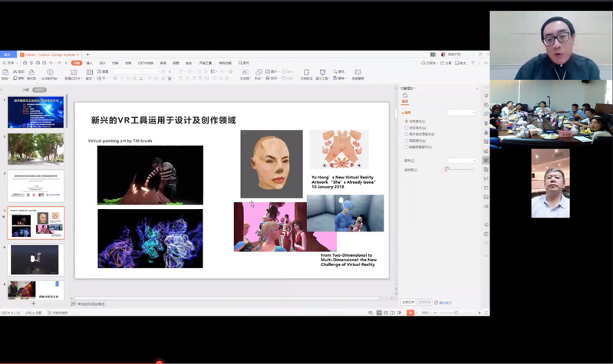This screenshot has height=364, width=613.
Task: Click the Paste icon in the ribbon
Action: [5, 72]
